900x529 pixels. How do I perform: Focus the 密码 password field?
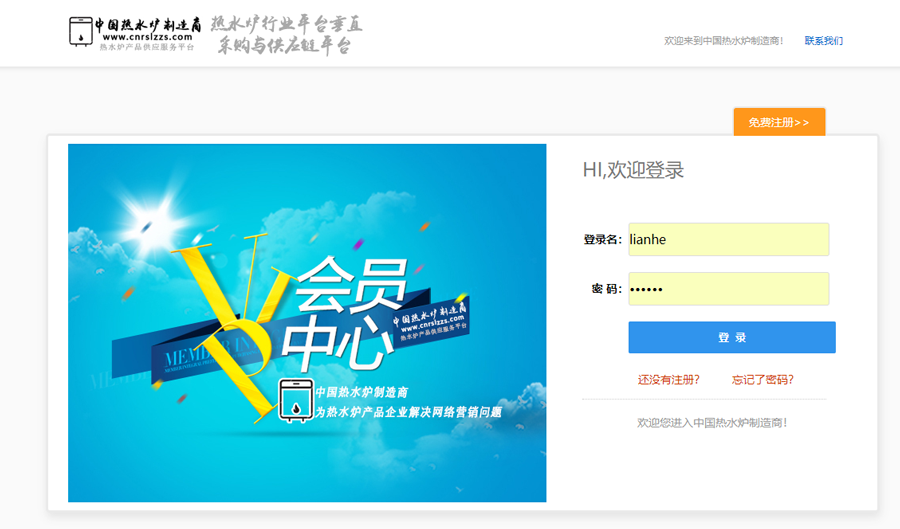(x=728, y=289)
